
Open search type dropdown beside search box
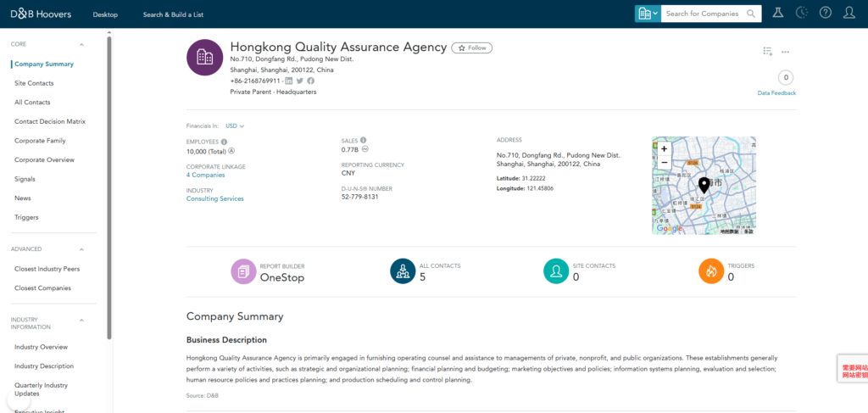(648, 14)
